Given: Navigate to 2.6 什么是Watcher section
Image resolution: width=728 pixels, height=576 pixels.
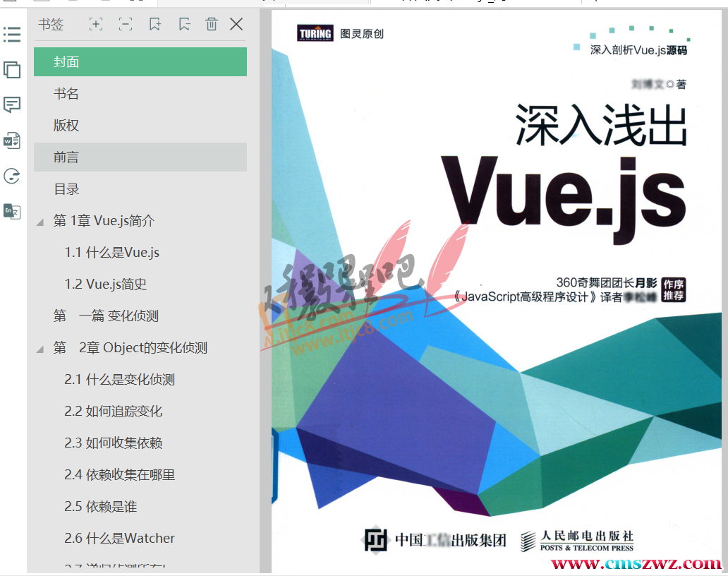Looking at the screenshot, I should point(120,539).
